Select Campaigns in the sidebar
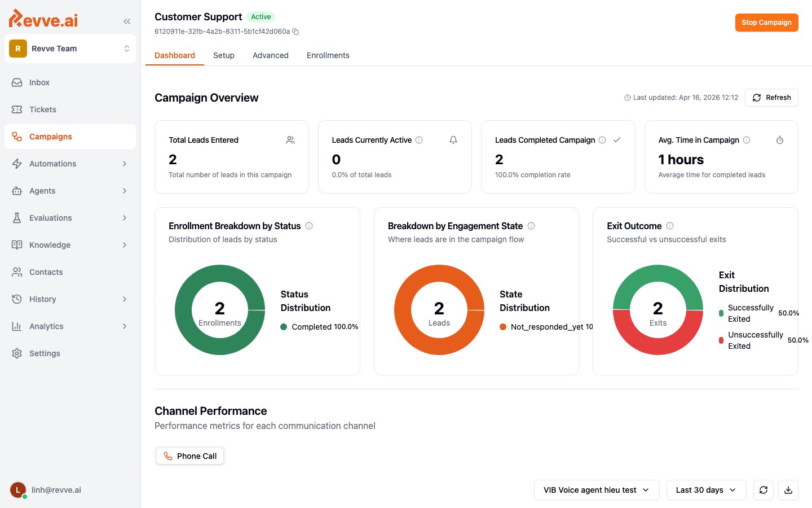Screen dimensions: 812x508 [70, 137]
